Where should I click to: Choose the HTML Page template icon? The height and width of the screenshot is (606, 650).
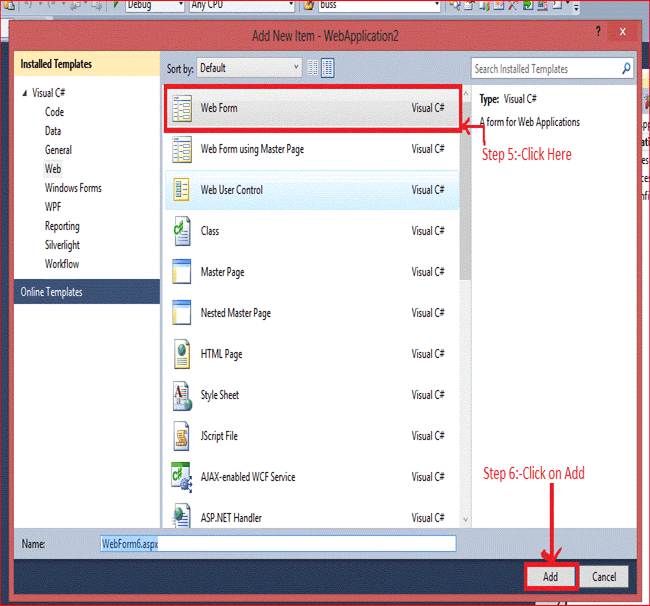click(x=182, y=354)
